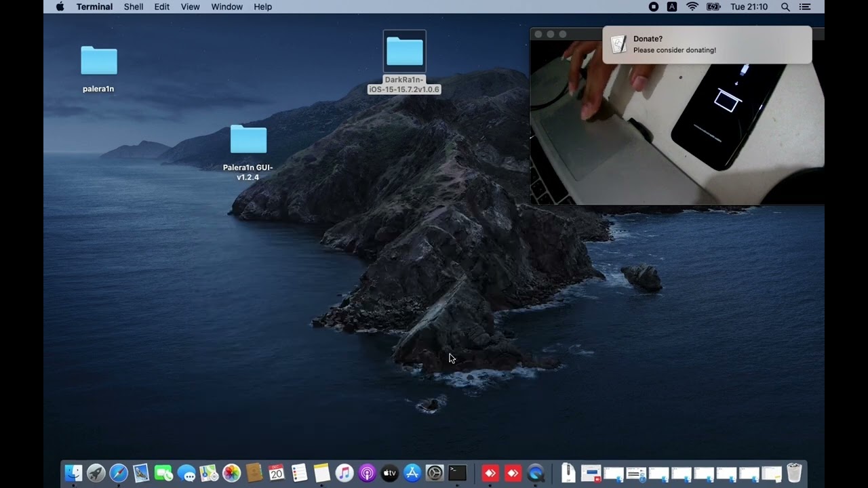This screenshot has width=868, height=488.
Task: Open Finder from the dock
Action: coord(73,472)
